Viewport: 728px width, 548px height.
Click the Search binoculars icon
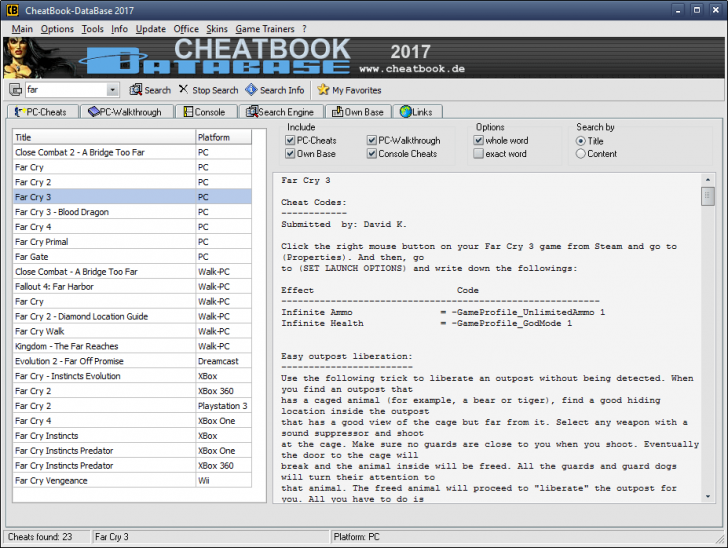(135, 90)
